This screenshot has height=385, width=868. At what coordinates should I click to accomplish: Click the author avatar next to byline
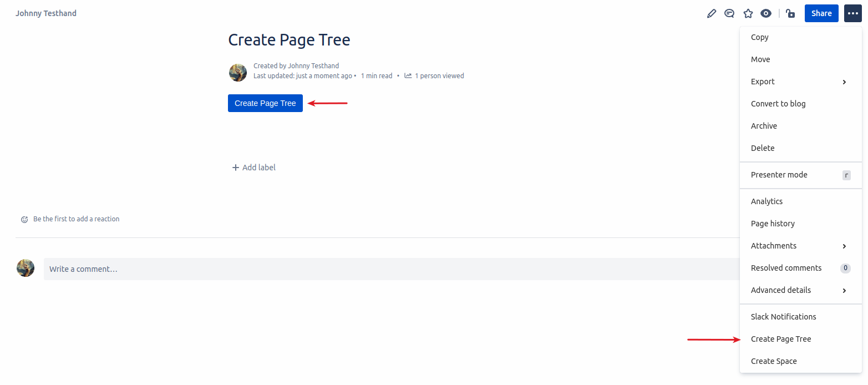click(238, 73)
